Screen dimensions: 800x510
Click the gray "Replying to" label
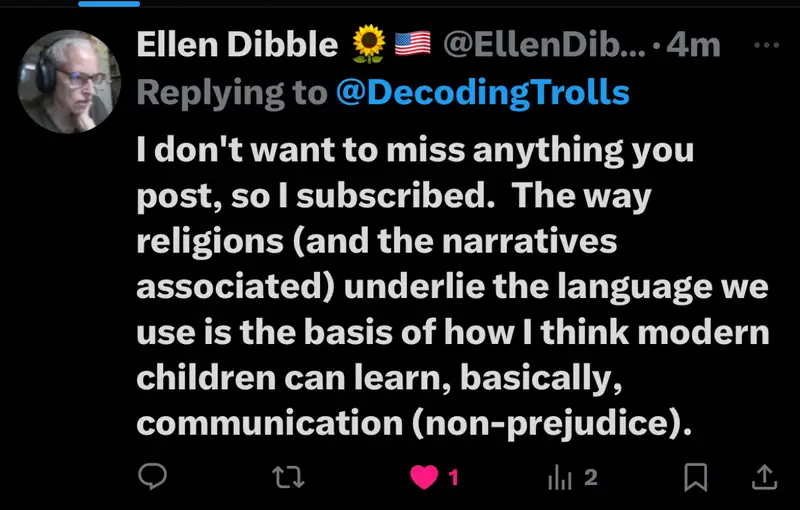pyautogui.click(x=232, y=93)
